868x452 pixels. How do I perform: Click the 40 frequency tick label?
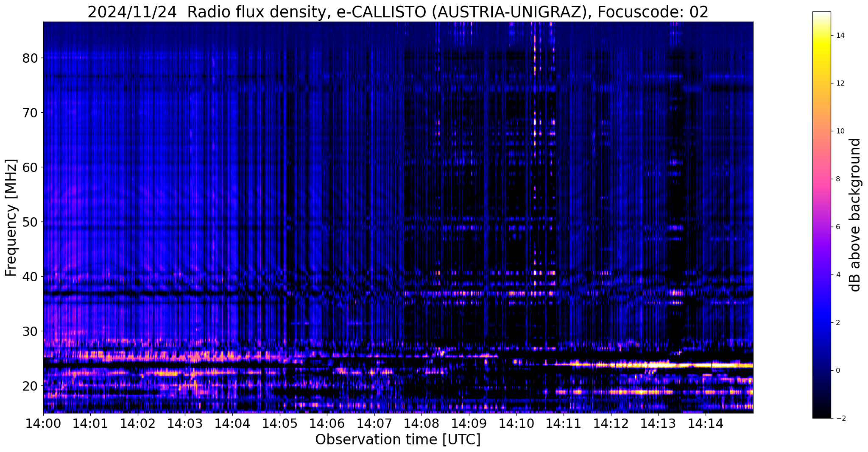click(x=30, y=277)
